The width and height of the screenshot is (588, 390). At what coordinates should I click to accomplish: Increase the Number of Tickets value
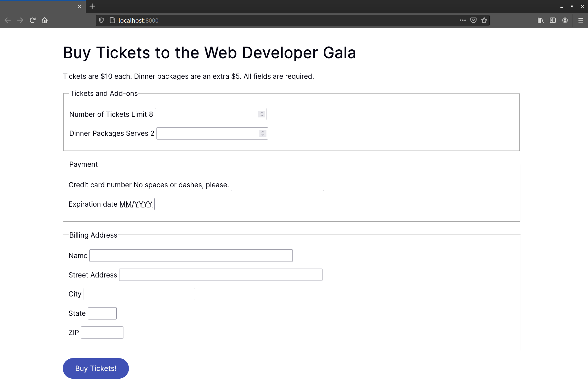[x=261, y=112]
